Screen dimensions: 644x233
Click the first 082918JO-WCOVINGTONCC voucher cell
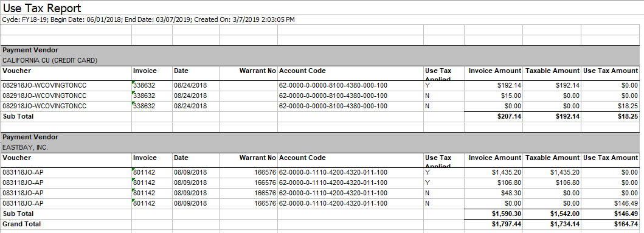coord(66,86)
